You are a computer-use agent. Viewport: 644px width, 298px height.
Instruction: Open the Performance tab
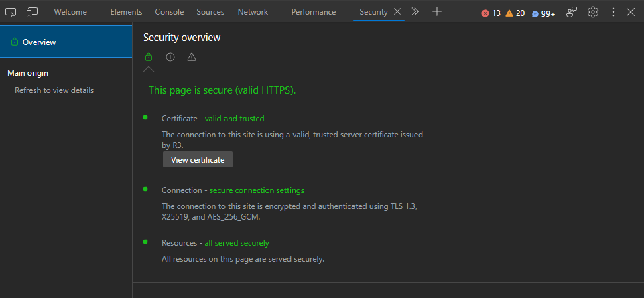pos(314,12)
